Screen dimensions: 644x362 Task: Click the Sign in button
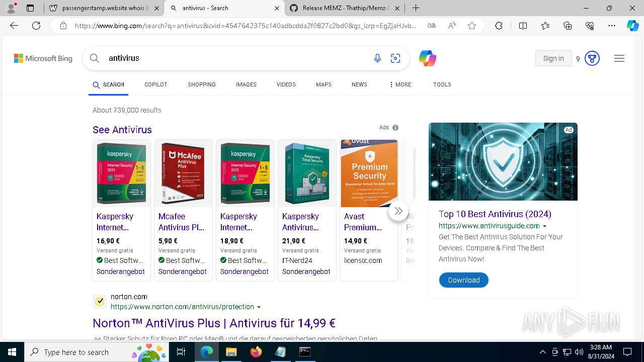[553, 58]
